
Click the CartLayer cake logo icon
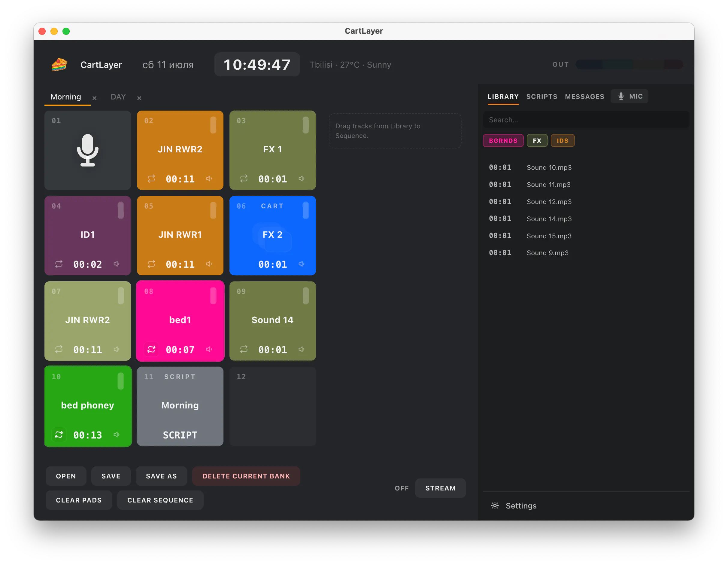pos(59,65)
